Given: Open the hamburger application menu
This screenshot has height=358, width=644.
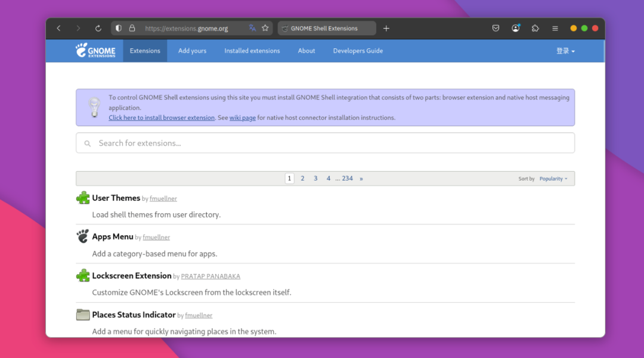Looking at the screenshot, I should coord(555,29).
